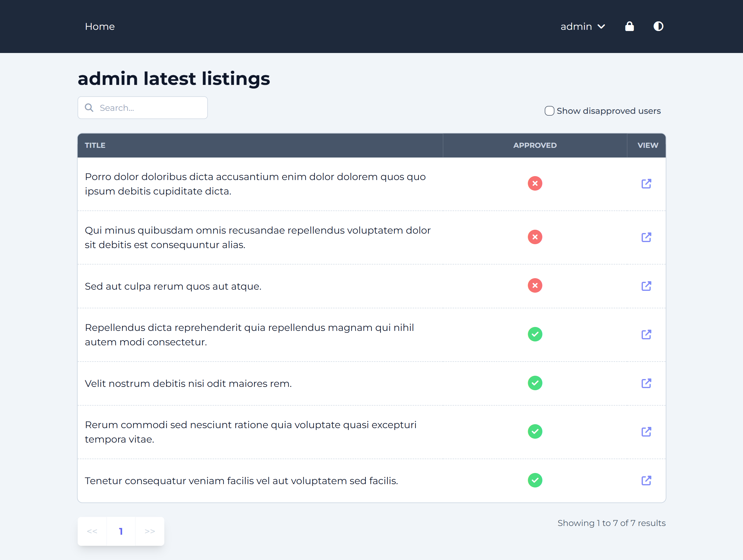Open view link for the Velit nostrum listing
The height and width of the screenshot is (560, 743).
tap(646, 383)
